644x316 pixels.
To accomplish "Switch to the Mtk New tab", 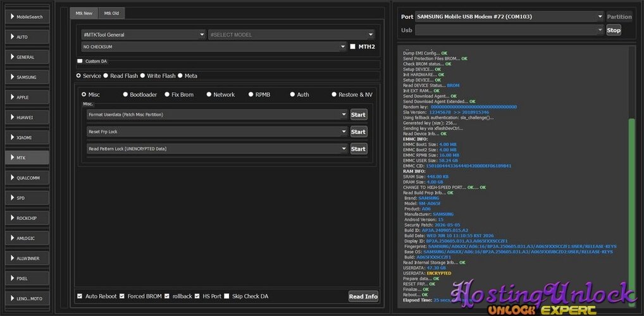I will pos(84,13).
